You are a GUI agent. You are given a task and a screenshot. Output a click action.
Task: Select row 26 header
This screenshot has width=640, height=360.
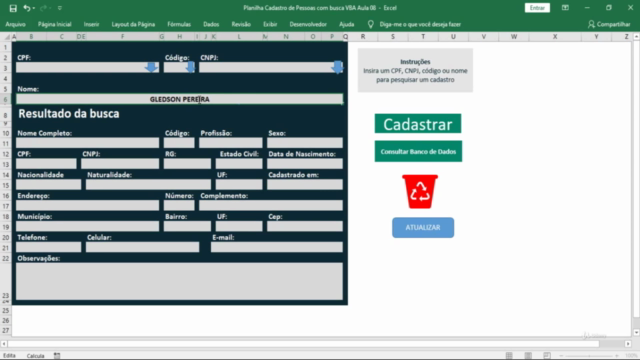(x=6, y=321)
